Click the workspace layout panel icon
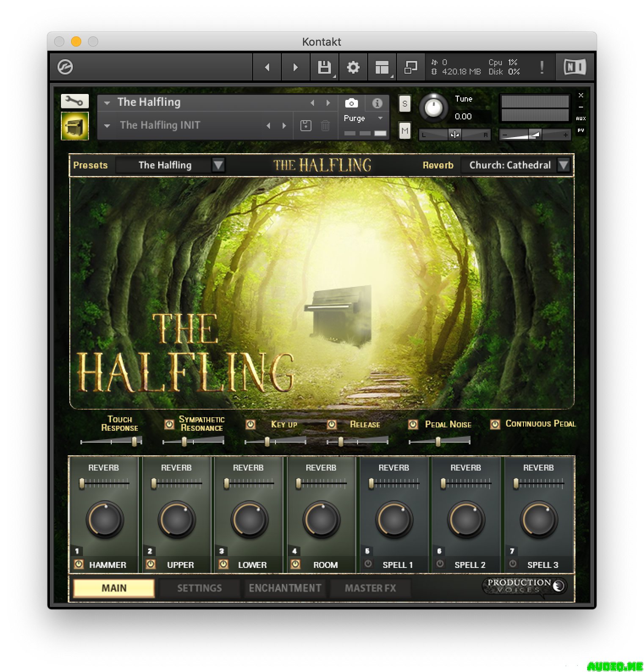Screen dimensions: 644x672 [382, 67]
